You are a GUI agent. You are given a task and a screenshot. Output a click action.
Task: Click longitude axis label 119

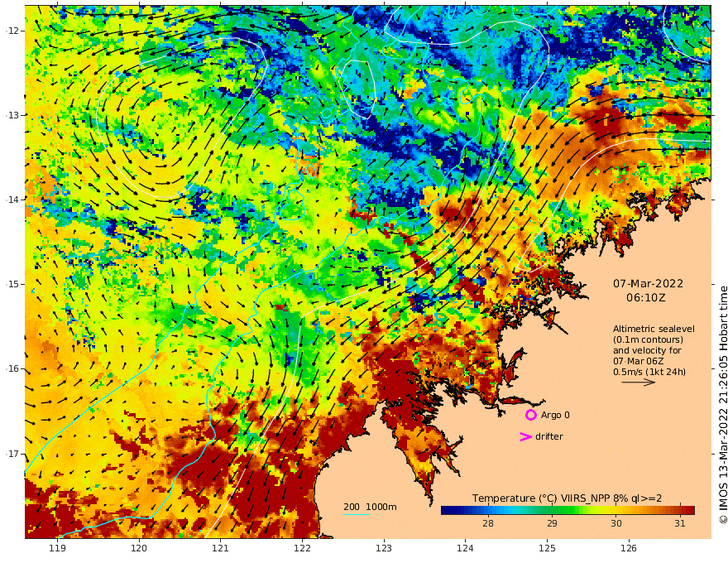click(x=58, y=548)
